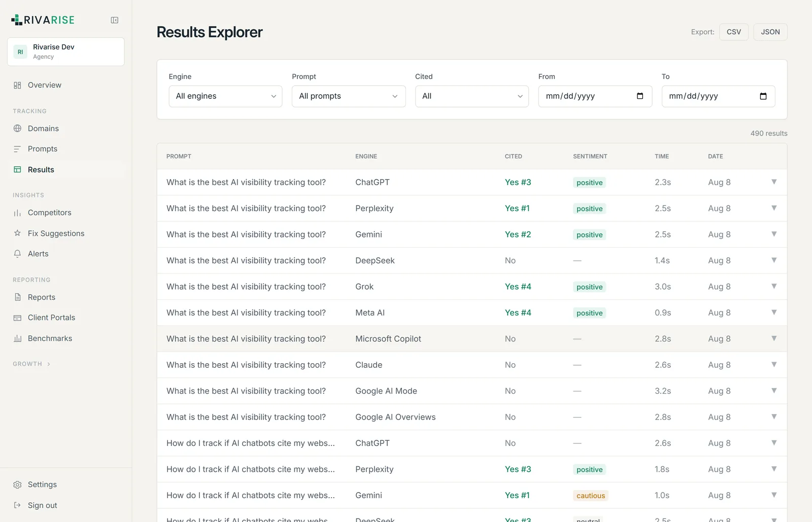
Task: Click the Results table icon
Action: pos(17,169)
